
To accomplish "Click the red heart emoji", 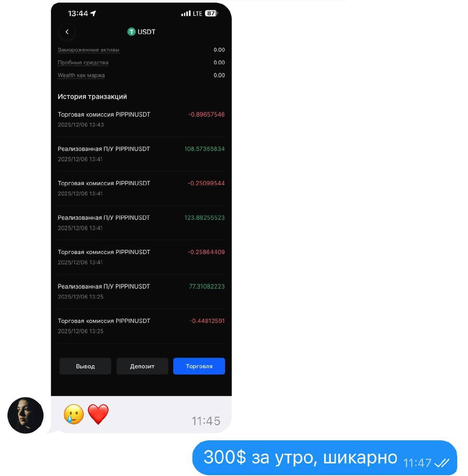I will point(98,414).
